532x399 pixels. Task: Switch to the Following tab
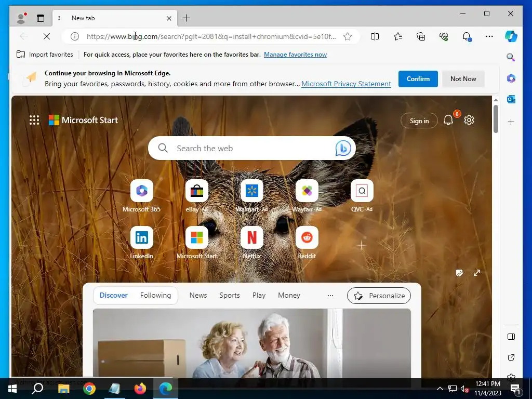coord(155,296)
